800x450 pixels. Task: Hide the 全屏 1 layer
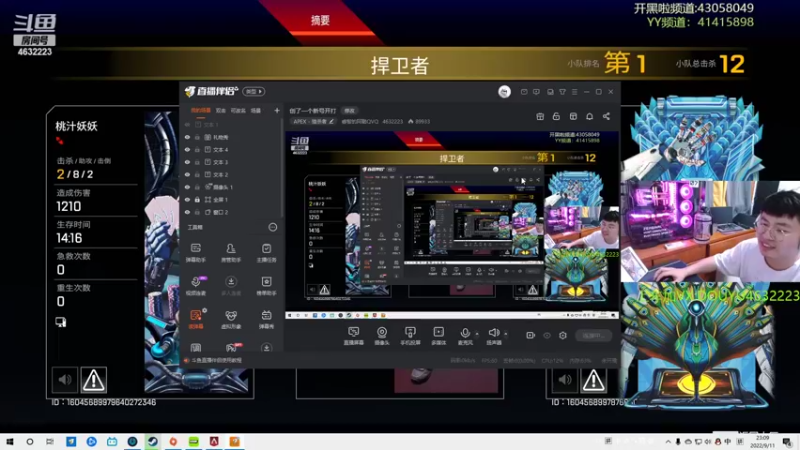(187, 199)
